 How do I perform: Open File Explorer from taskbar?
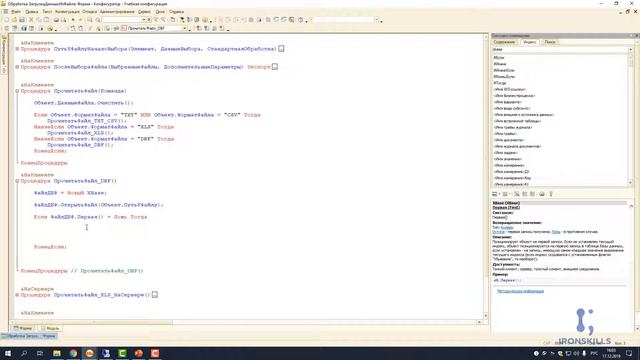pyautogui.click(x=57, y=353)
